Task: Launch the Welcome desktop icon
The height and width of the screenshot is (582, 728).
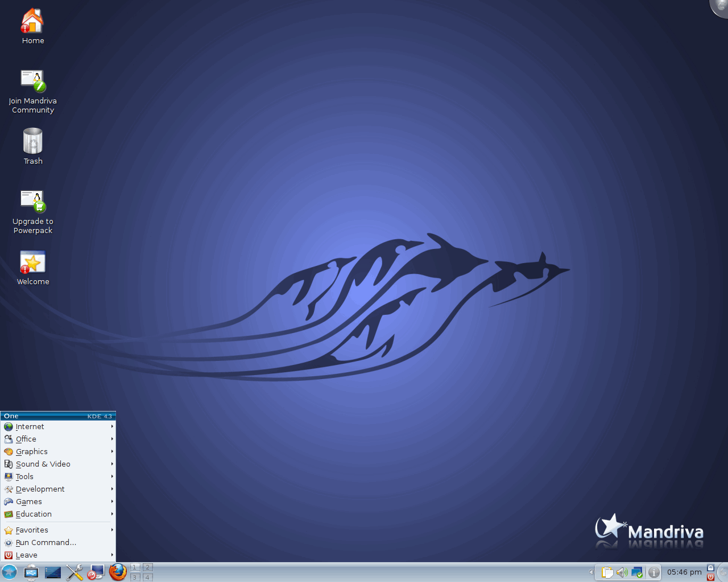Action: coord(32,268)
